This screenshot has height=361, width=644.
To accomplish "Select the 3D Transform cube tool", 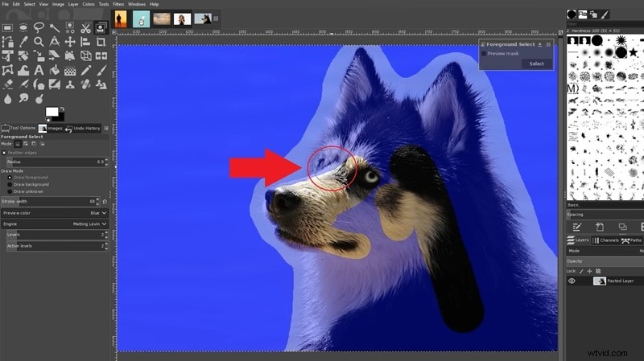I will pos(85,55).
